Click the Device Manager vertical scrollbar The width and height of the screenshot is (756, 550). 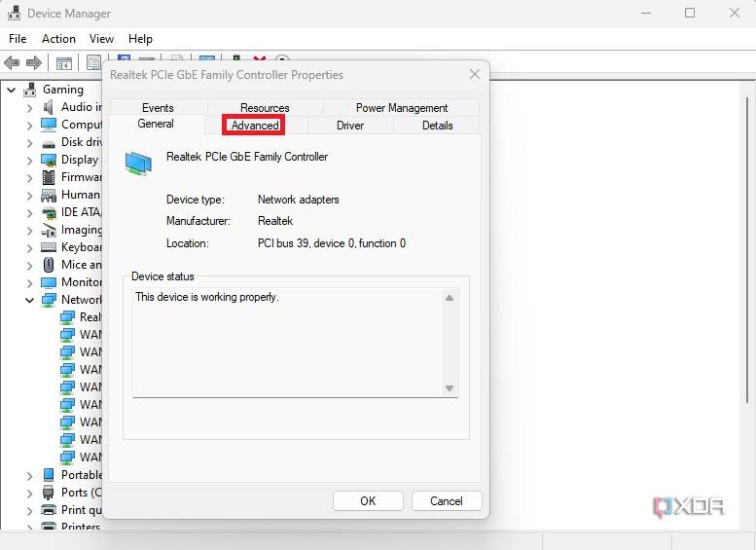(747, 250)
